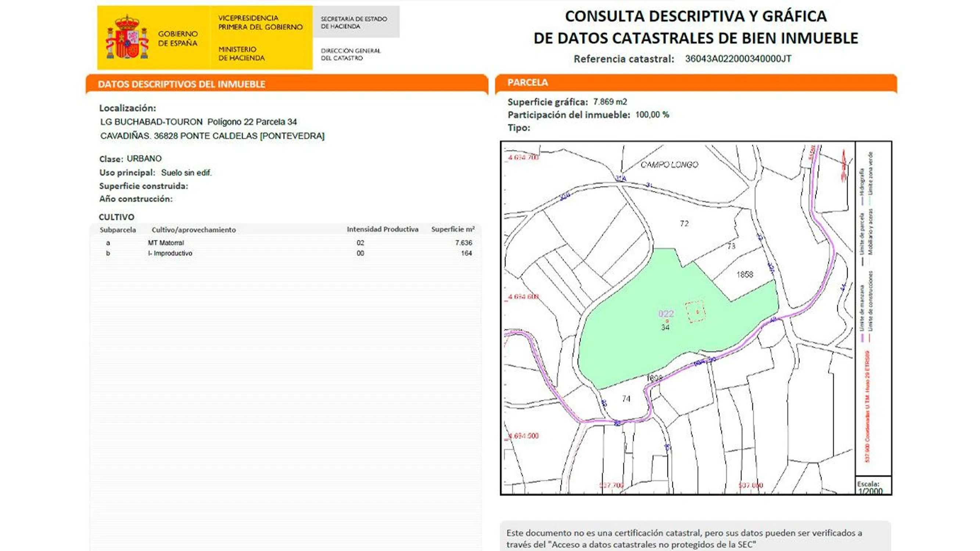Viewport: 980px width, 551px height.
Task: Click the cadastral reference 36043A022000340000JT
Action: click(x=738, y=59)
